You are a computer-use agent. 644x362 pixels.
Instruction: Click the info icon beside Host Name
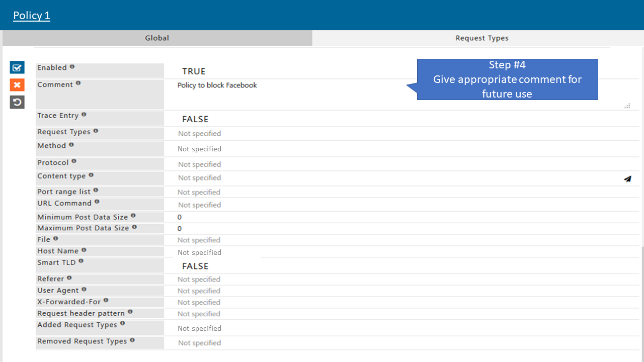click(84, 250)
